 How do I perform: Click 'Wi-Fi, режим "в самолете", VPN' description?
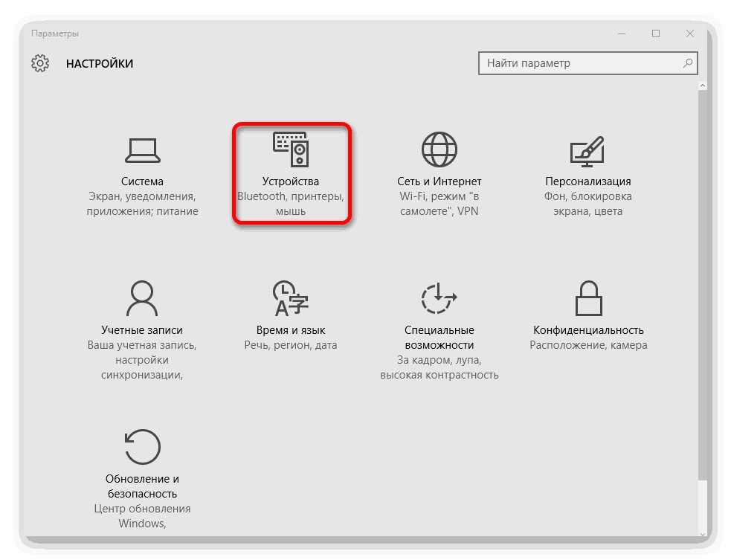pos(439,204)
